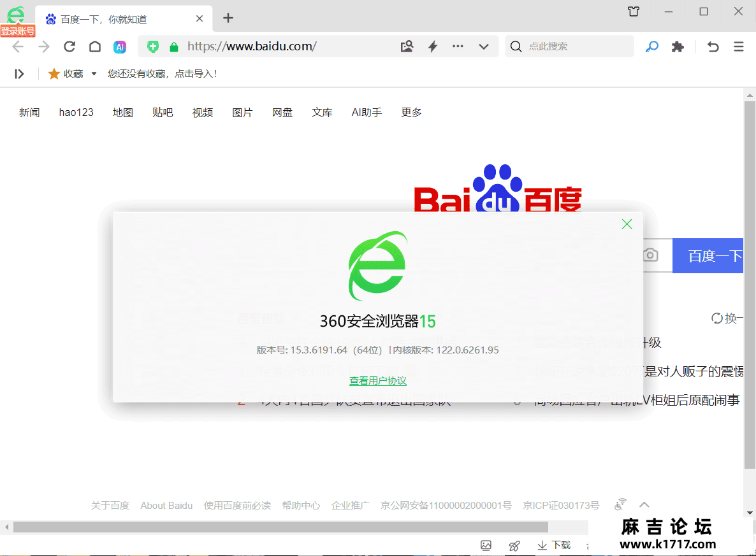Open About Baidu footer link
Image resolution: width=756 pixels, height=556 pixels.
pyautogui.click(x=166, y=506)
